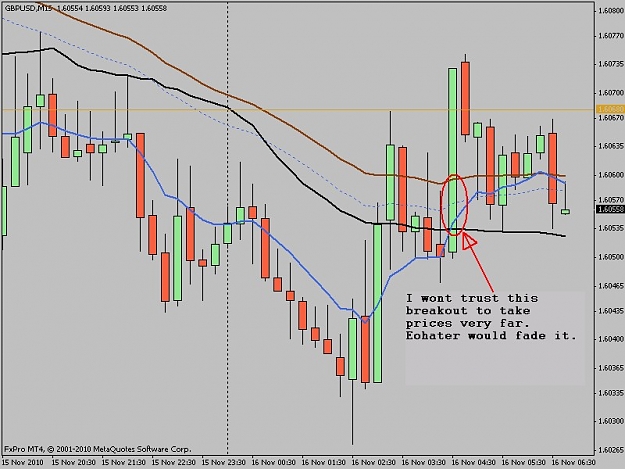Viewport: 625px width, 469px height.
Task: Click the 1.60635 price scale value
Action: tap(611, 146)
